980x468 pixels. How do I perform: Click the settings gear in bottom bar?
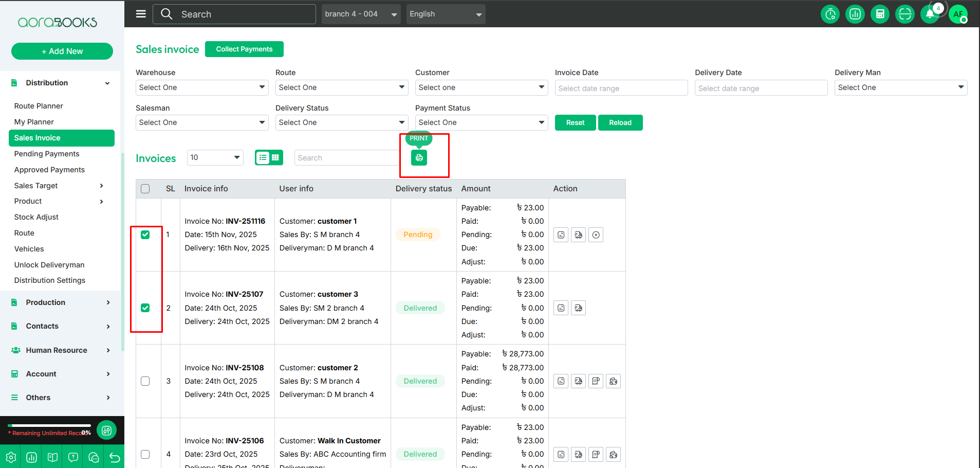coord(11,457)
